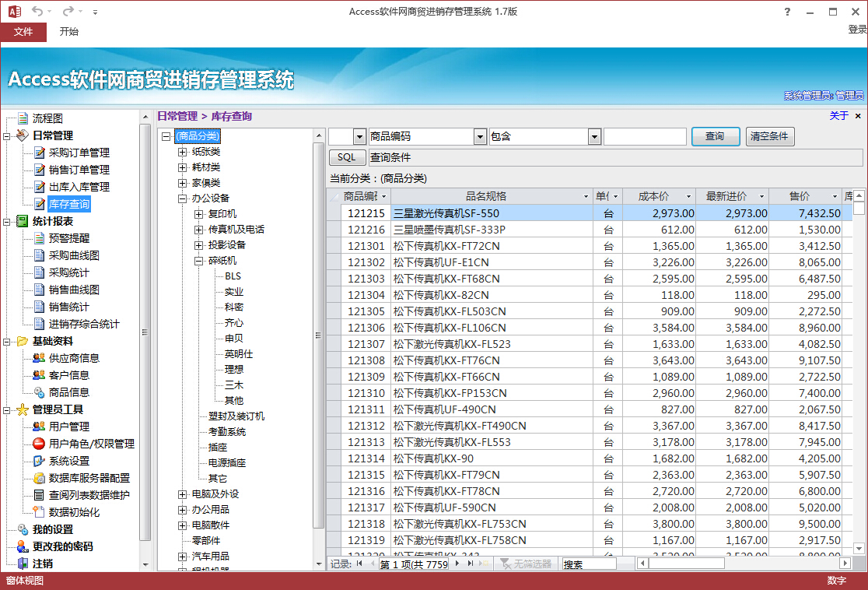Select the 科密 tree item

233,307
